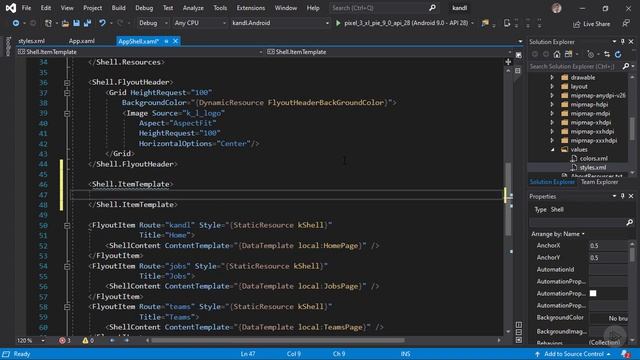Click the search magnifier in title bar
640x360 pixels.
coord(432,8)
